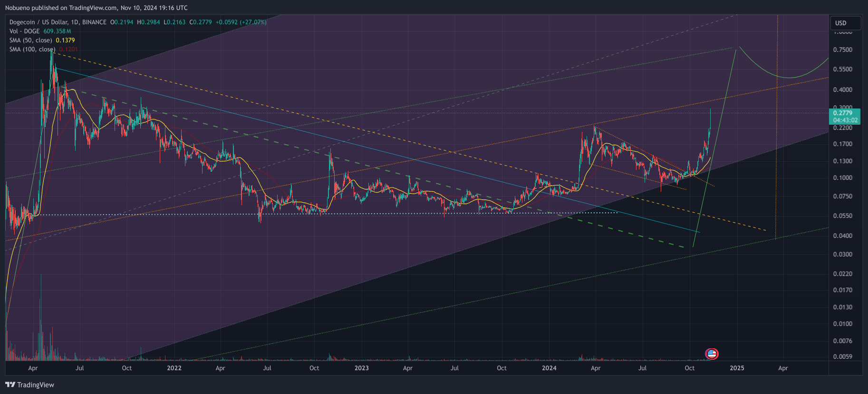
Task: Select the SMA (100, close) indicator label
Action: click(32, 49)
